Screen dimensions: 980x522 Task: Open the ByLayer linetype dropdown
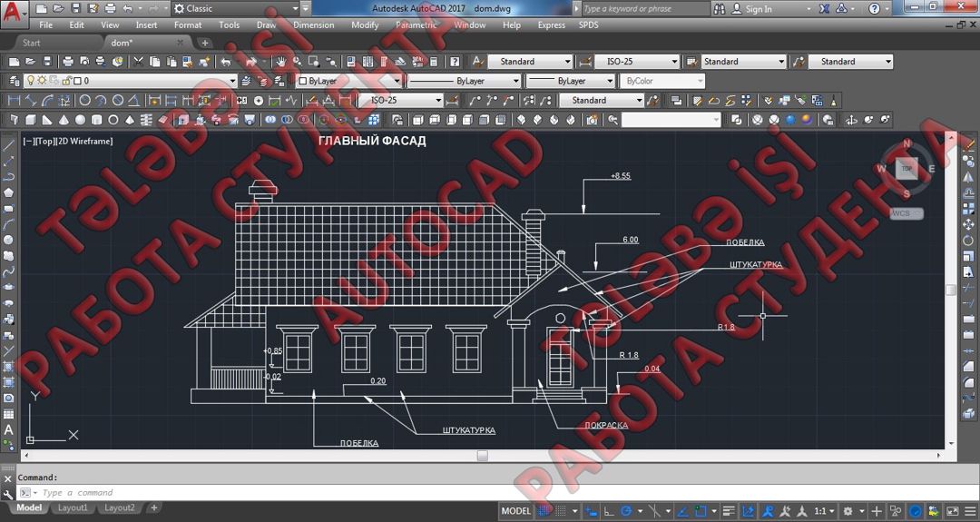pos(464,81)
